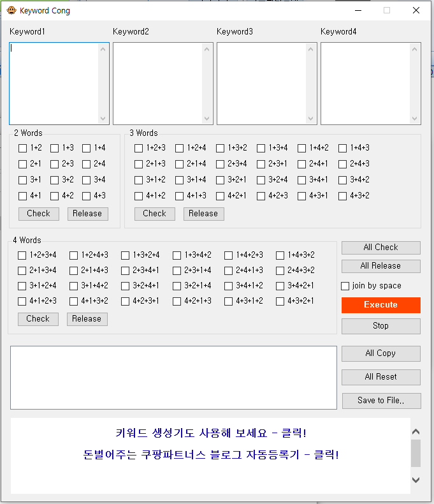Click Release button in 2 Words group
This screenshot has width=434, height=504.
tap(88, 214)
